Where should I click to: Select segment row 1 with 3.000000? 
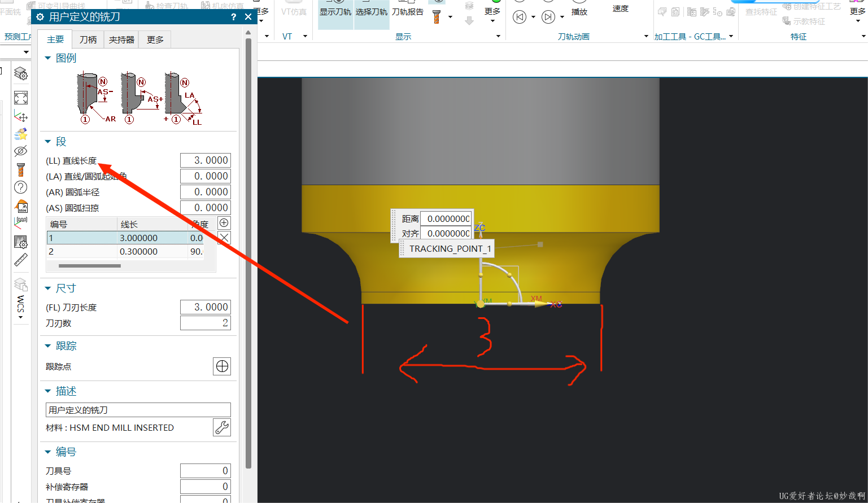(x=125, y=238)
